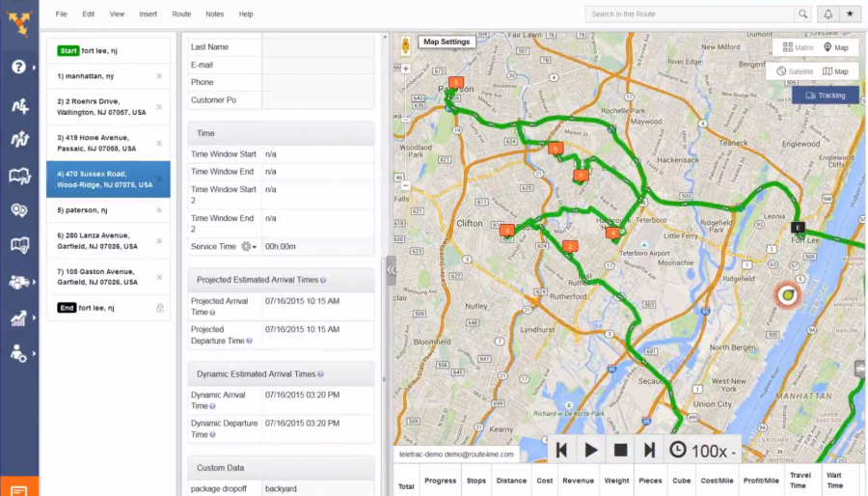The width and height of the screenshot is (868, 496).
Task: Open the routes map sidebar icon
Action: [19, 176]
